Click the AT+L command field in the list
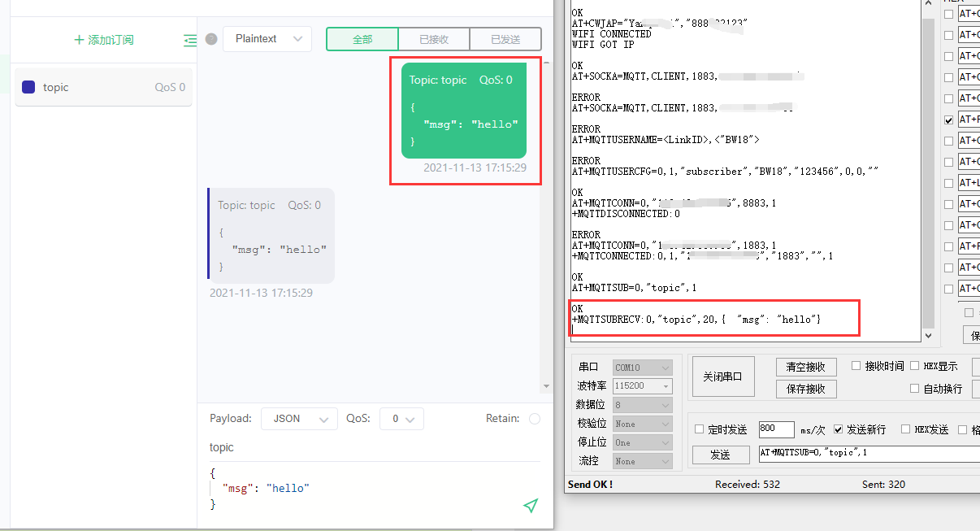 [969, 183]
